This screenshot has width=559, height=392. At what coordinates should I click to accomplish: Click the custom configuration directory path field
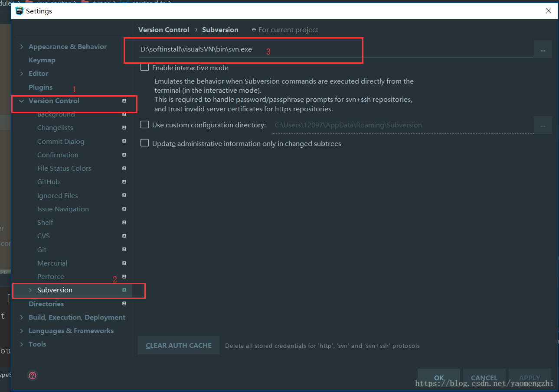click(403, 125)
